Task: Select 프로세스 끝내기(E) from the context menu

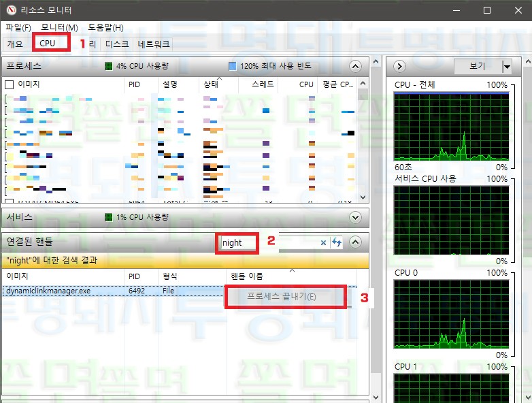Action: pyautogui.click(x=286, y=296)
